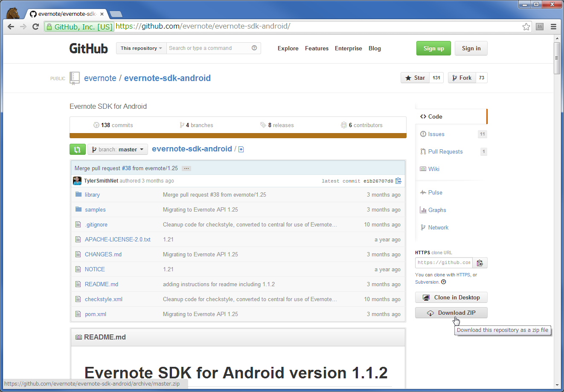Click the Sign in button

[x=471, y=48]
